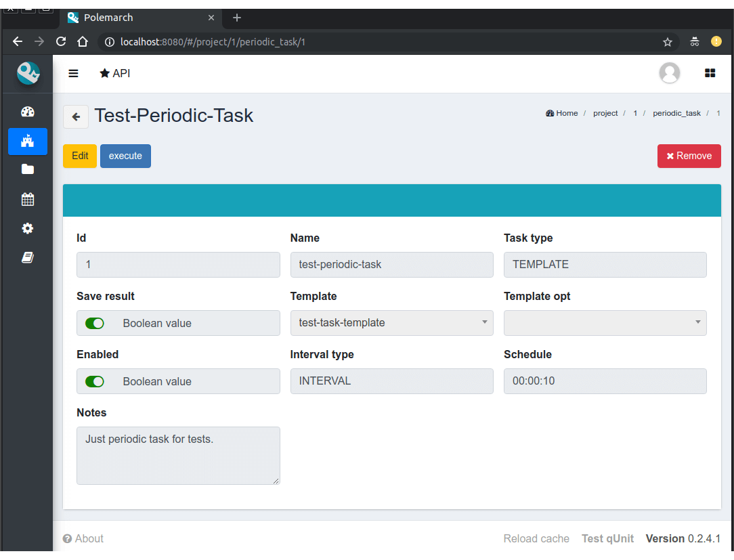Click the yellow Edit button
734x560 pixels.
80,156
